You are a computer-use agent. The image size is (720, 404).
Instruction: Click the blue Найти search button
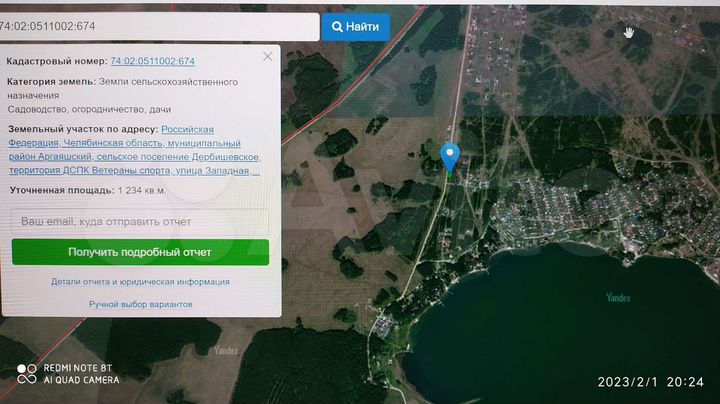[355, 27]
